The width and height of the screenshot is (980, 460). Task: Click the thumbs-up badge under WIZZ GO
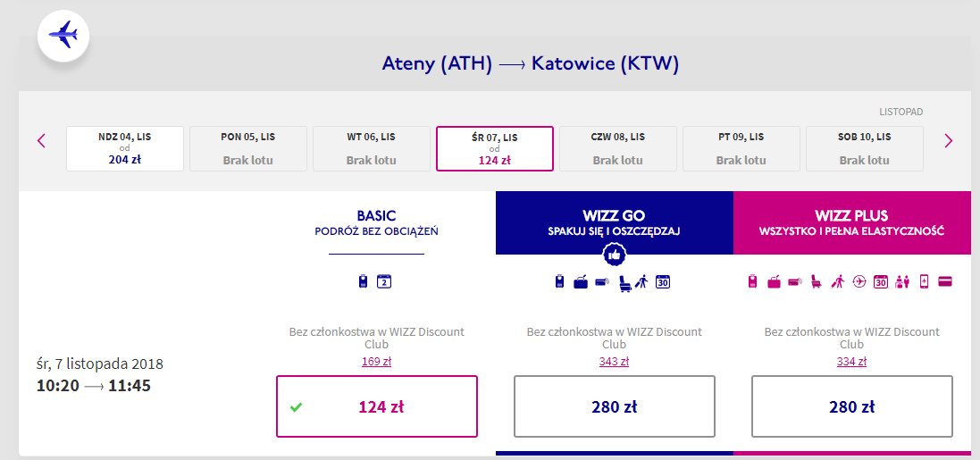click(615, 255)
